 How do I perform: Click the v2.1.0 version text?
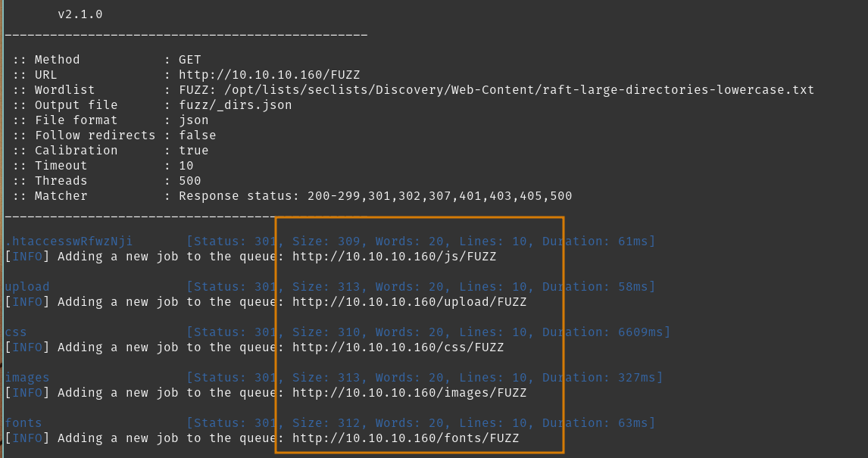[80, 14]
